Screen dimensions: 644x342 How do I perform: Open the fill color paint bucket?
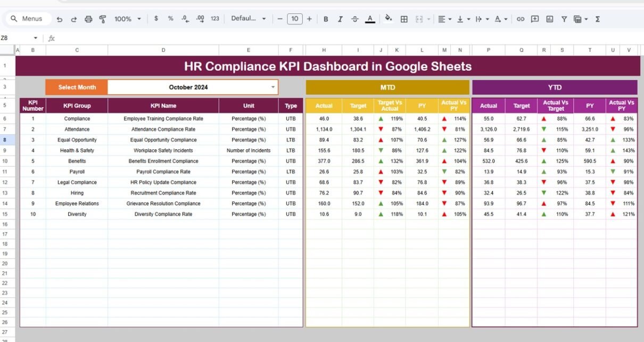click(x=389, y=19)
